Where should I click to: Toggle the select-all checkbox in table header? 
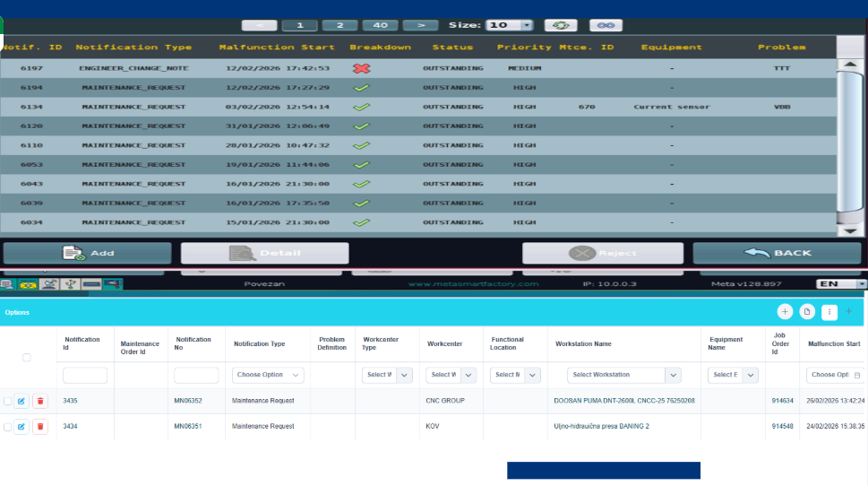pyautogui.click(x=27, y=357)
